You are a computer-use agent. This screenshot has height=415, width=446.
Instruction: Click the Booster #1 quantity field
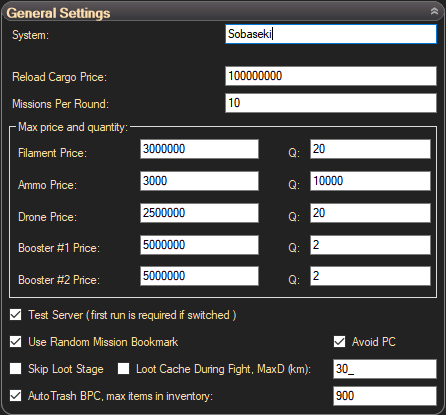coord(370,245)
